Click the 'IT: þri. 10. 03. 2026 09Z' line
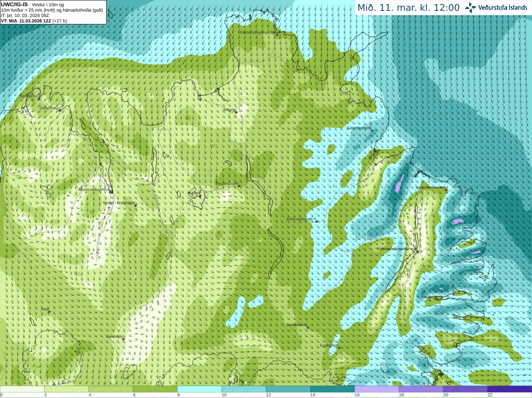 click(25, 15)
